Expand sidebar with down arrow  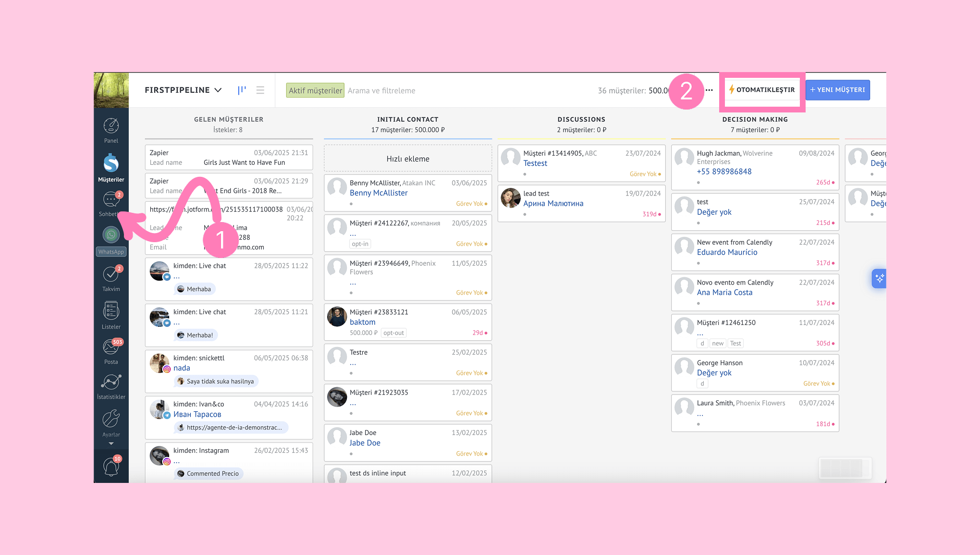(111, 444)
